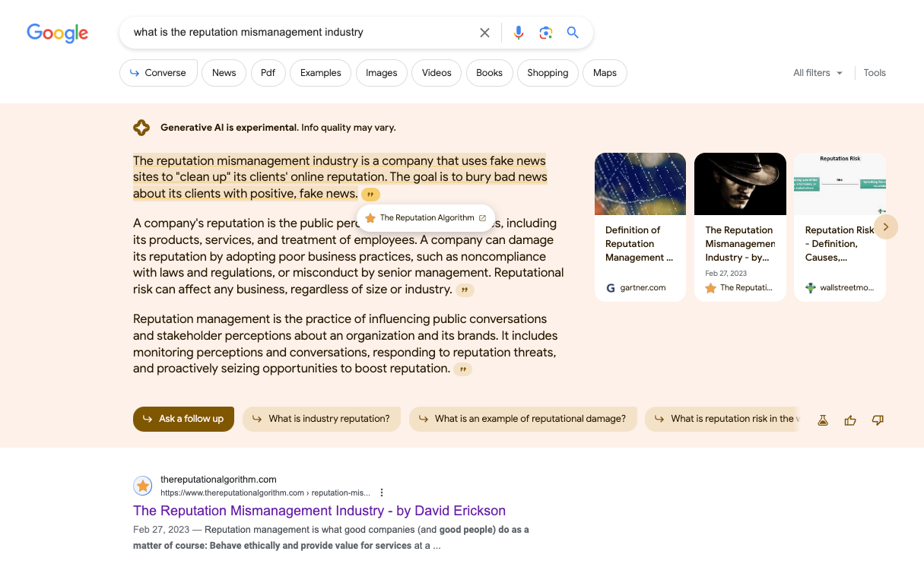The width and height of the screenshot is (924, 567).
Task: Click gartner.com favicon on source card
Action: 611,288
